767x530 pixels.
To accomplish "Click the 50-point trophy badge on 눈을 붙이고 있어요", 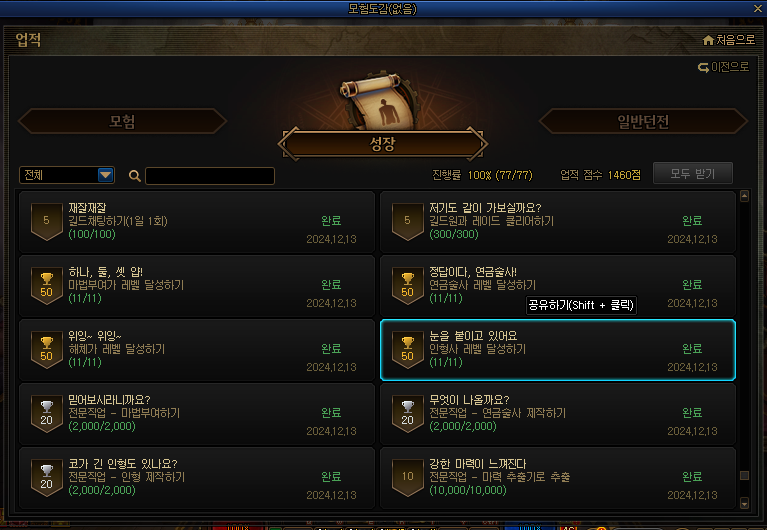I will pos(407,349).
